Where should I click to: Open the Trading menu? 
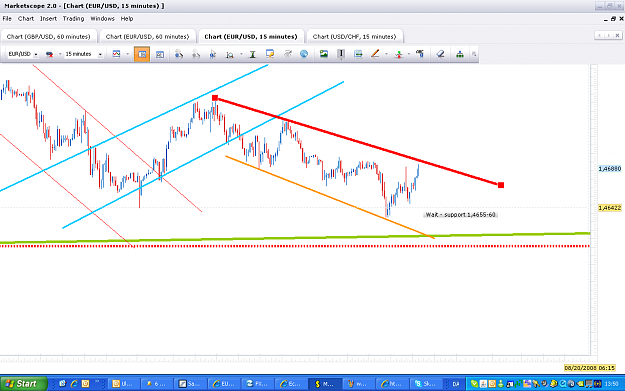(73, 19)
